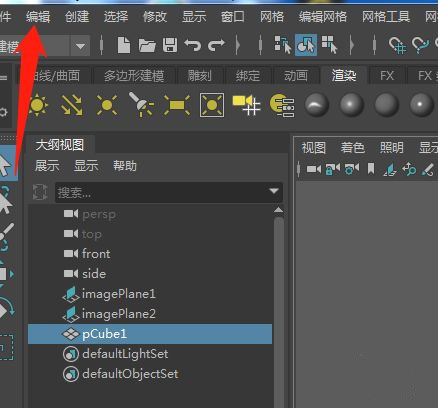Open the outliner 帮助 menu
This screenshot has height=408, width=438.
[125, 166]
